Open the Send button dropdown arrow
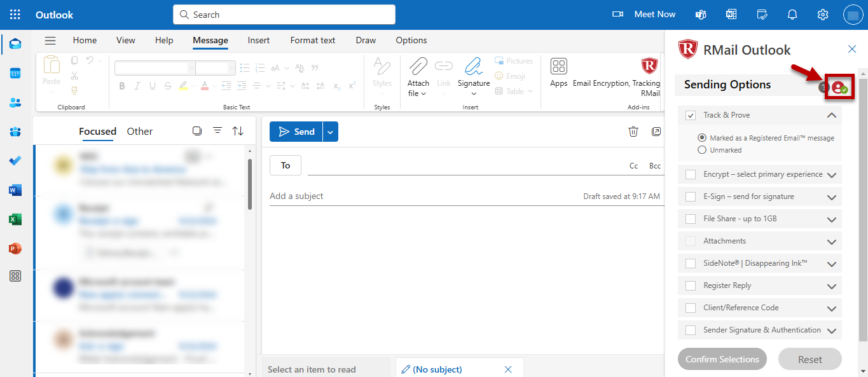Image resolution: width=868 pixels, height=377 pixels. [x=330, y=132]
